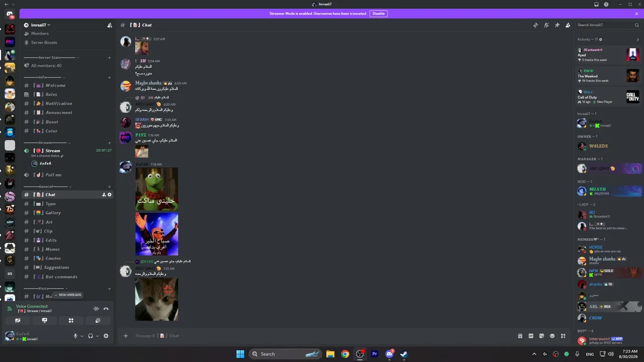This screenshot has height=362, width=644.
Task: Show pinned messages
Action: click(x=557, y=25)
